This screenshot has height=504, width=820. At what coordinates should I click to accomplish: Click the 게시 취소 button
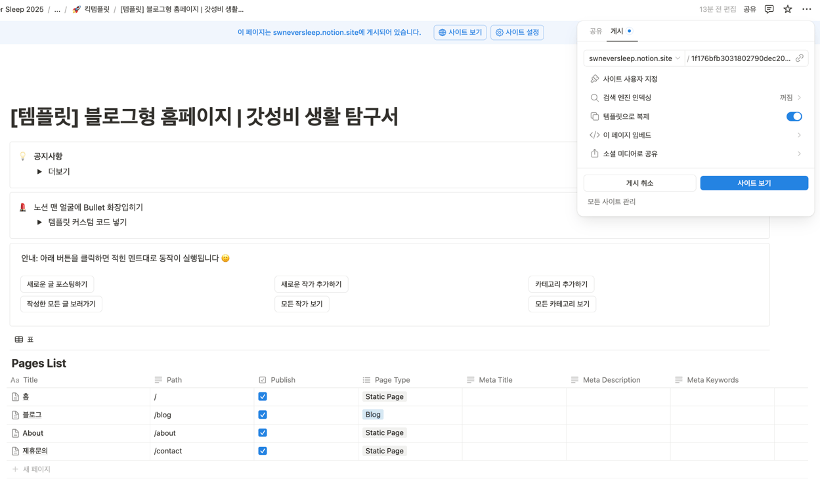coord(639,183)
